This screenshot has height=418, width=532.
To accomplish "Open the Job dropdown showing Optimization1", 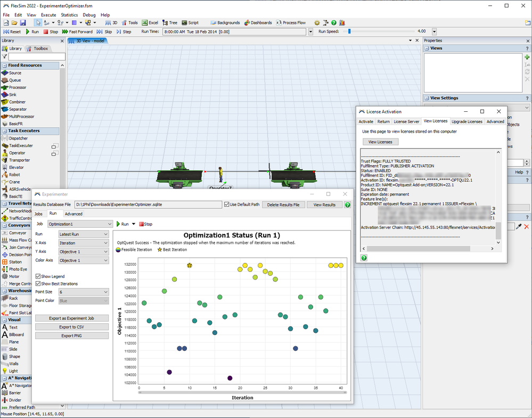I will tap(80, 224).
